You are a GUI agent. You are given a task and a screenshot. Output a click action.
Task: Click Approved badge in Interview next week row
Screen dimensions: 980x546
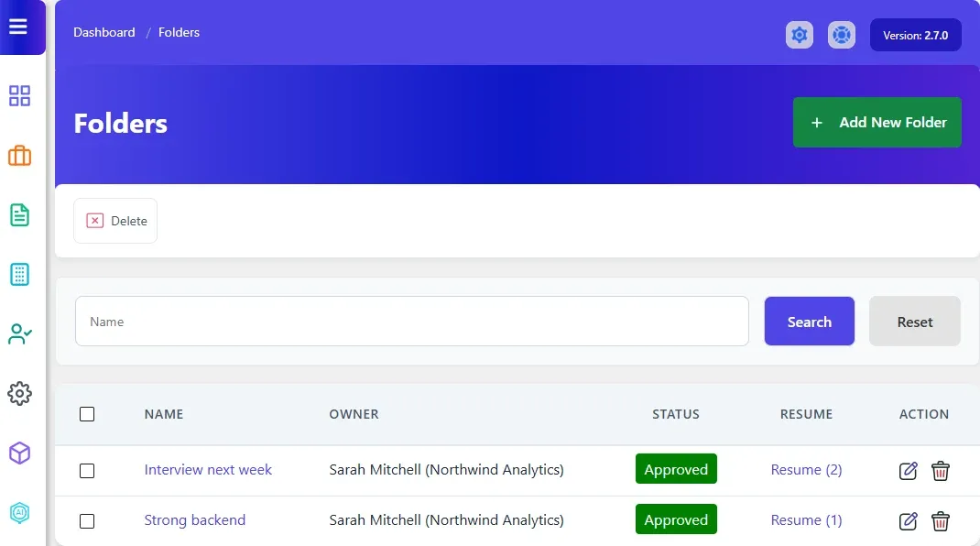pyautogui.click(x=676, y=469)
